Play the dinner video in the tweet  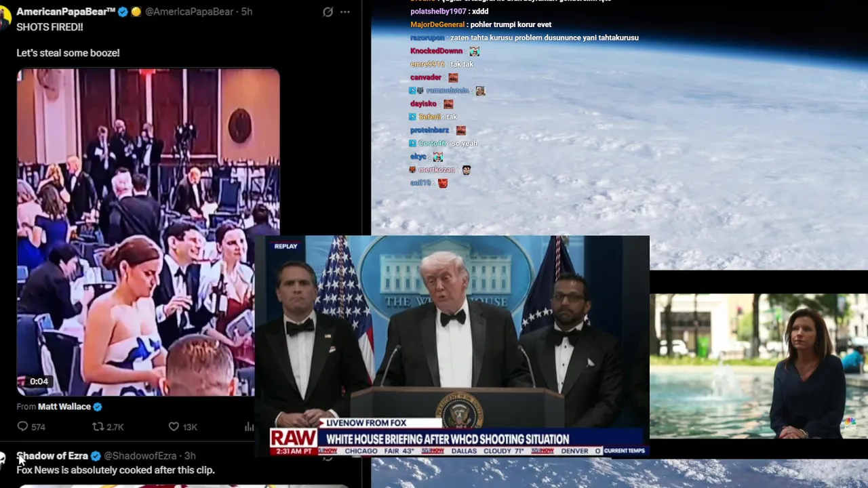click(x=148, y=232)
